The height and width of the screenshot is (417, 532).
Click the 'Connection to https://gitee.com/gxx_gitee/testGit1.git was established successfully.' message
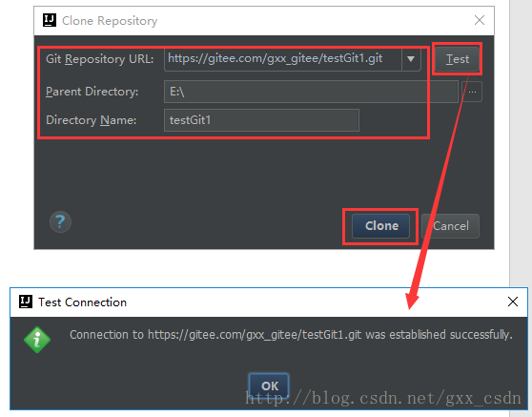tap(291, 335)
